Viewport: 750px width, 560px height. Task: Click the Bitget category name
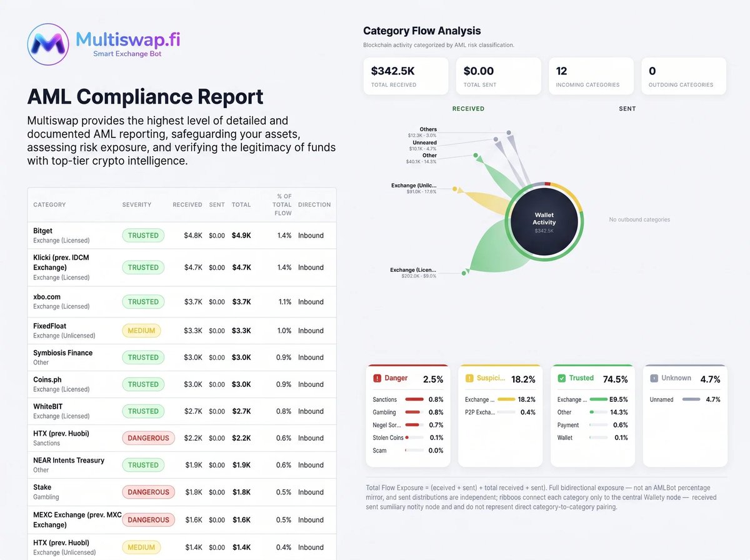(43, 231)
